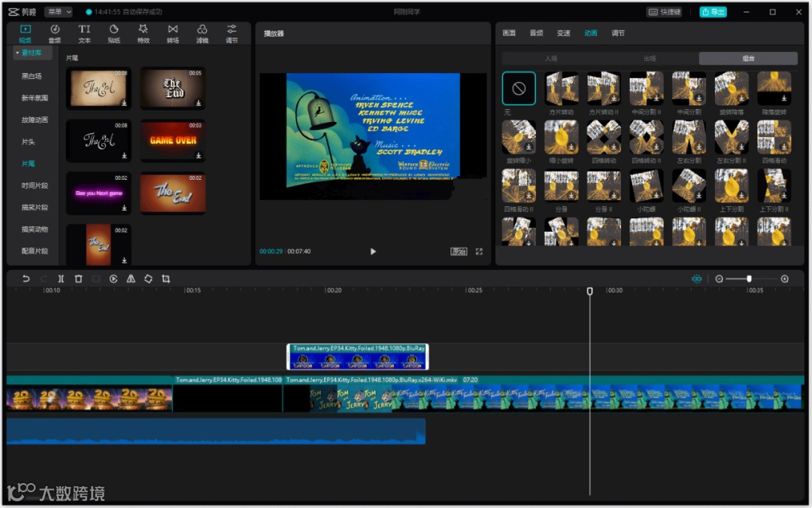The width and height of the screenshot is (812, 508).
Task: Click the timeline zoom-in magnifier
Action: [x=785, y=279]
